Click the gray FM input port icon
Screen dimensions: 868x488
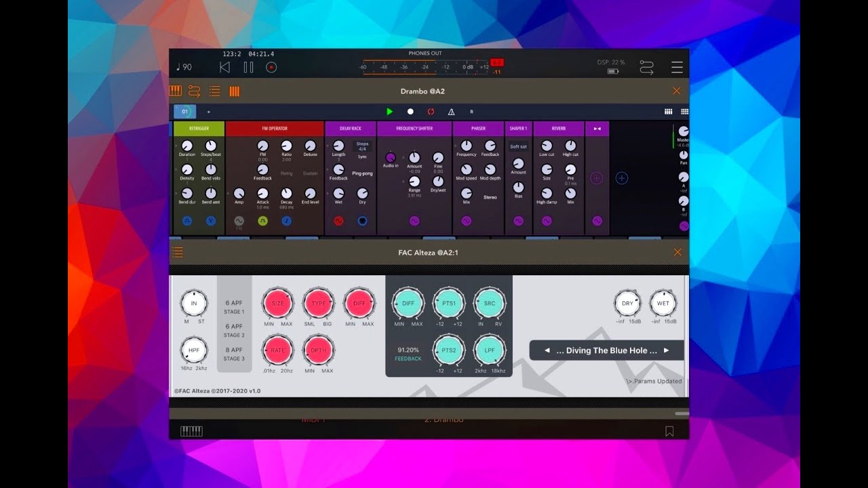pos(239,221)
